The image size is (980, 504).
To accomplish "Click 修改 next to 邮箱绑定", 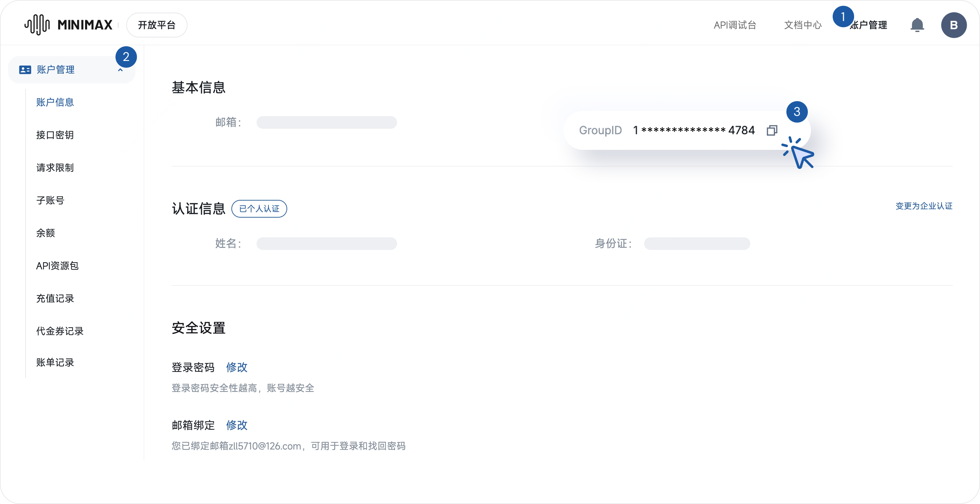I will point(236,425).
